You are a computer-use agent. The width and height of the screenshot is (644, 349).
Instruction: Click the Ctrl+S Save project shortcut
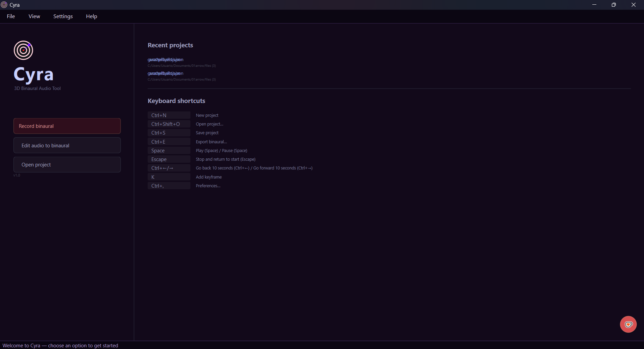click(x=183, y=133)
